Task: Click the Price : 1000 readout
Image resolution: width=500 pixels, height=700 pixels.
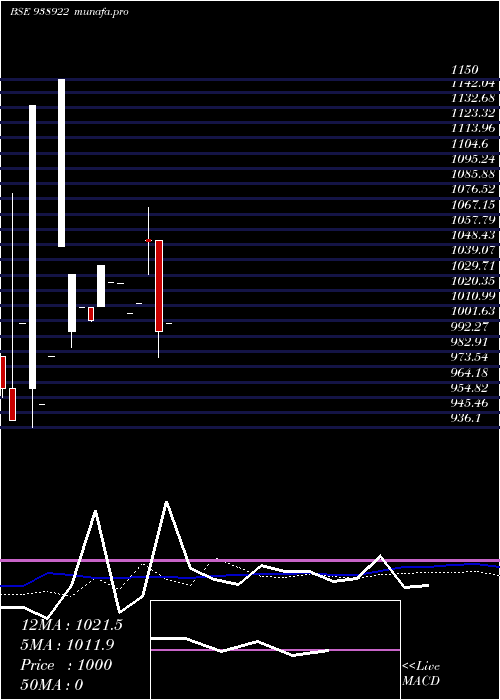Action: point(66,665)
